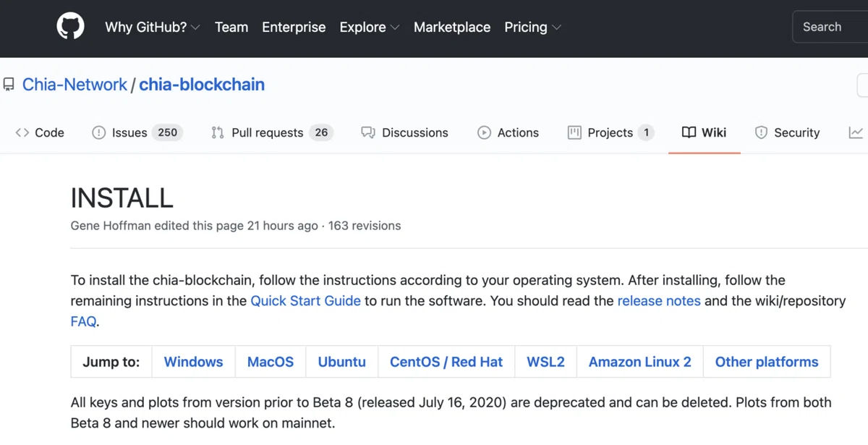
Task: Open Marketplace from the header
Action: pyautogui.click(x=452, y=27)
